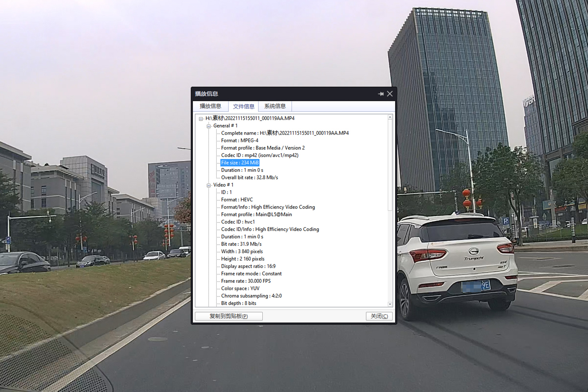Select Chroma subsampling : 4:2:0 row
This screenshot has height=392, width=588.
tap(251, 296)
